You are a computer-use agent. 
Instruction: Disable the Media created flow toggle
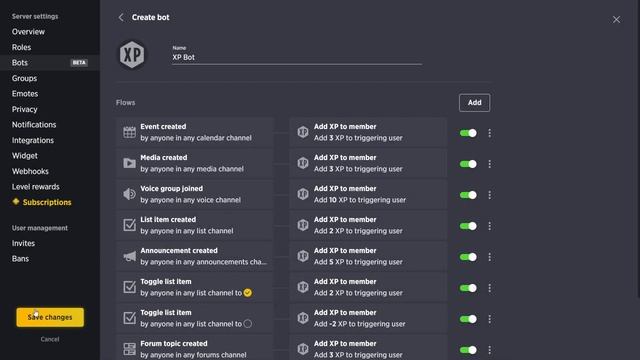(x=468, y=164)
